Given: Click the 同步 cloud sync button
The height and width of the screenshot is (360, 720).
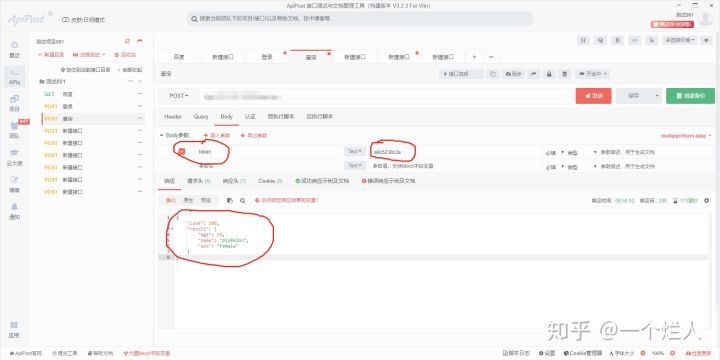Looking at the screenshot, I should [513, 74].
